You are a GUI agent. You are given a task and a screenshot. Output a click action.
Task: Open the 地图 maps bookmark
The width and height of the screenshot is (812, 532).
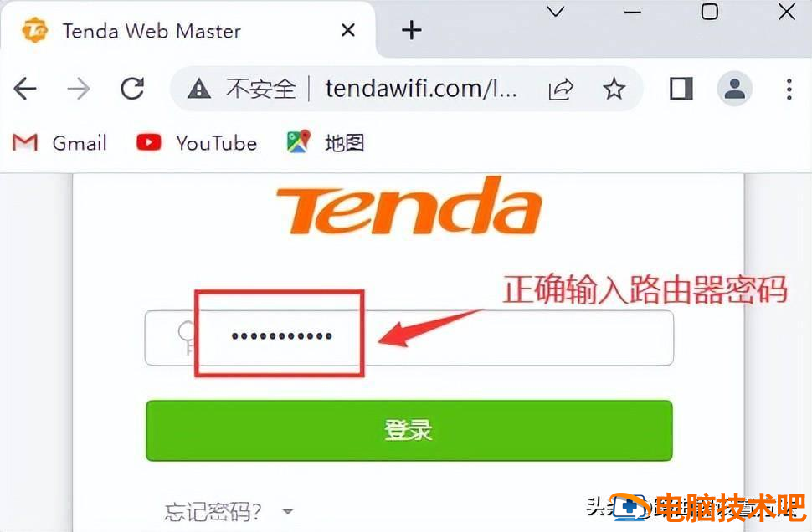pos(326,142)
